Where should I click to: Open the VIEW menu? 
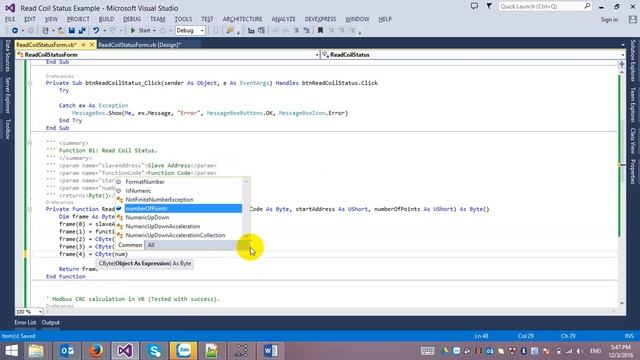point(51,19)
